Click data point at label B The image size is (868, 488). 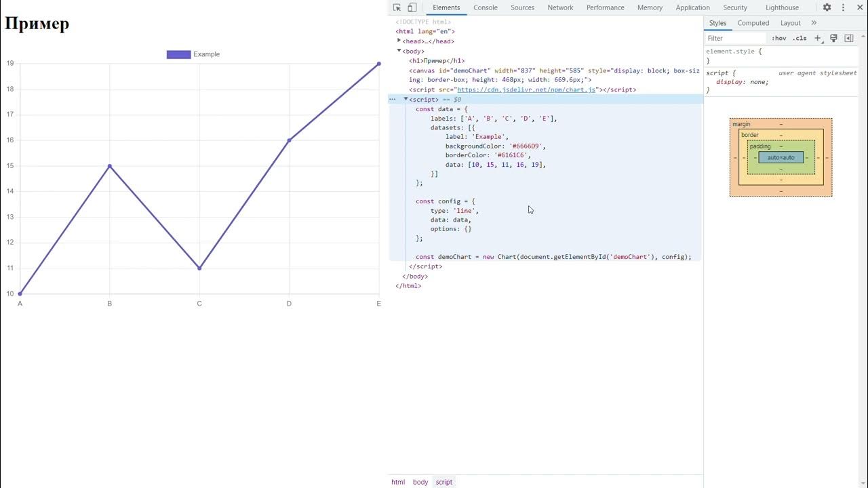[x=110, y=166]
